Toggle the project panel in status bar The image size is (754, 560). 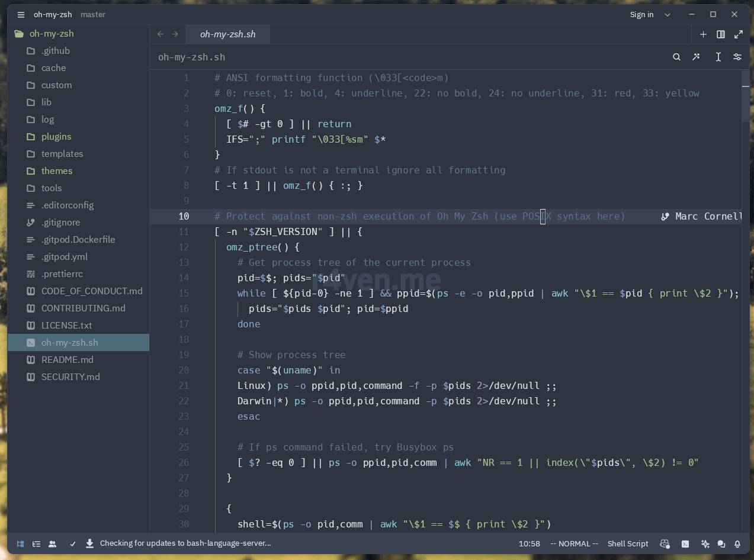[x=20, y=543]
